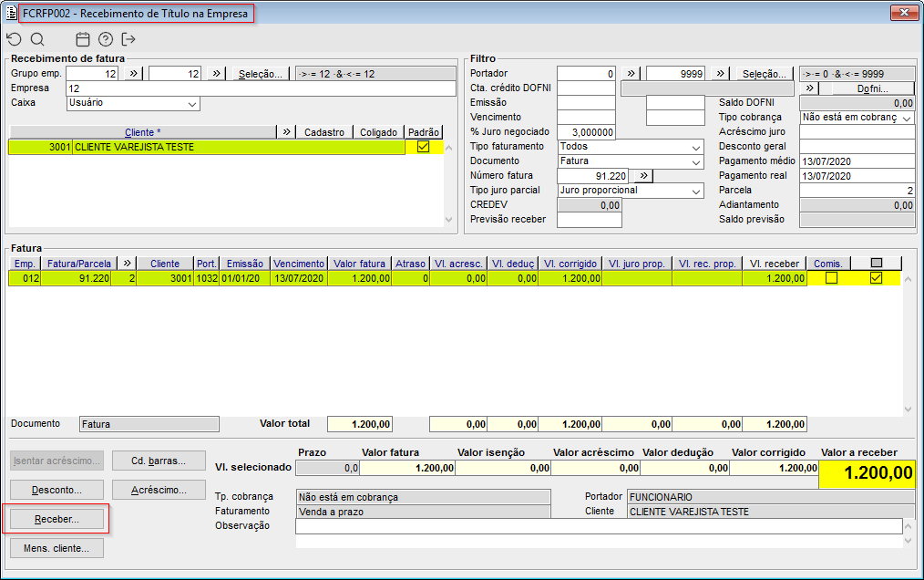Click the lookup arrows beside Portador 9999 field

720,74
